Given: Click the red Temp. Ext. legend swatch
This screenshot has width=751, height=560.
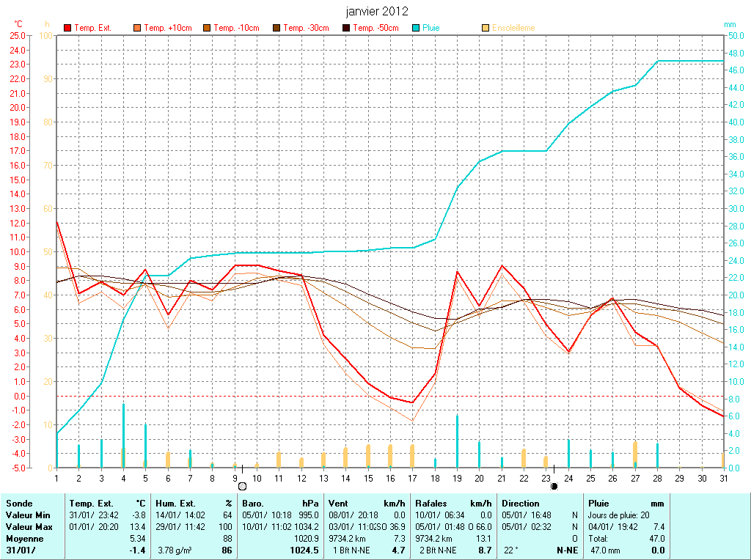Looking at the screenshot, I should [67, 28].
